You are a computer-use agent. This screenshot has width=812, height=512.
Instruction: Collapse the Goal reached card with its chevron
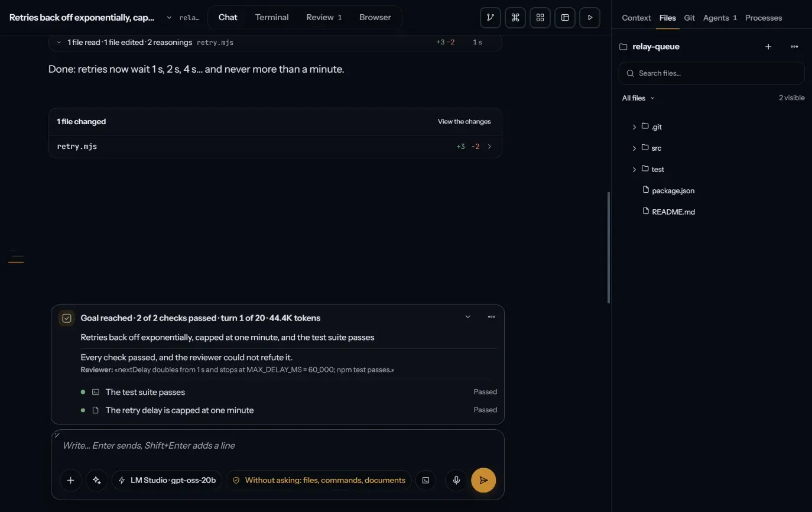pyautogui.click(x=468, y=317)
